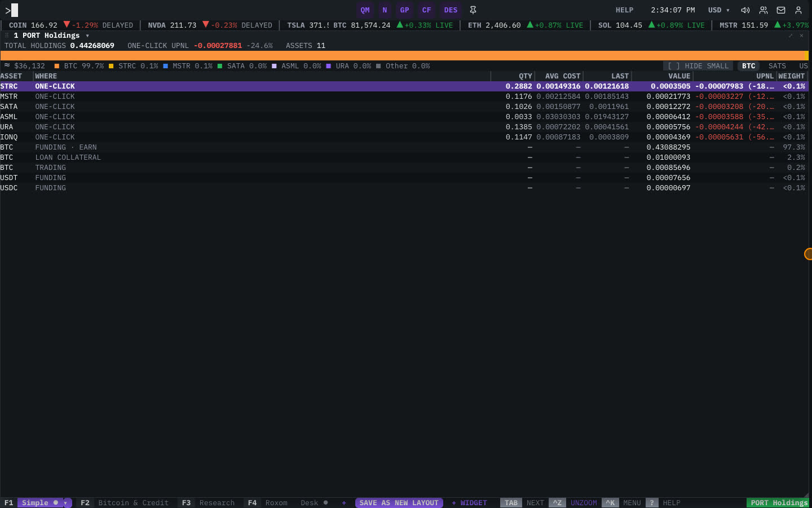Toggle the HIDE SMALL checkbox

click(698, 66)
